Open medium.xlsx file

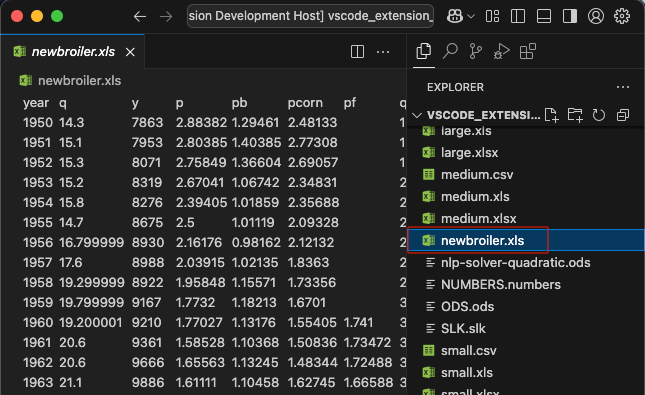(526, 219)
